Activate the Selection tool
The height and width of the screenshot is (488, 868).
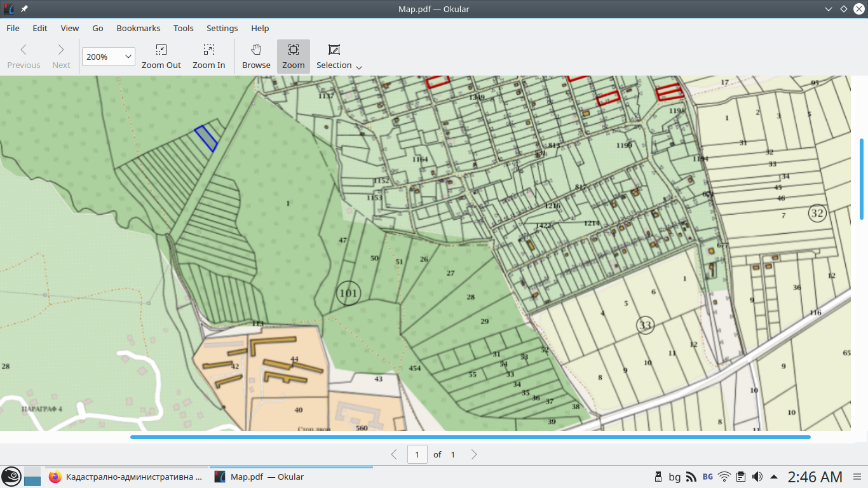coord(334,57)
